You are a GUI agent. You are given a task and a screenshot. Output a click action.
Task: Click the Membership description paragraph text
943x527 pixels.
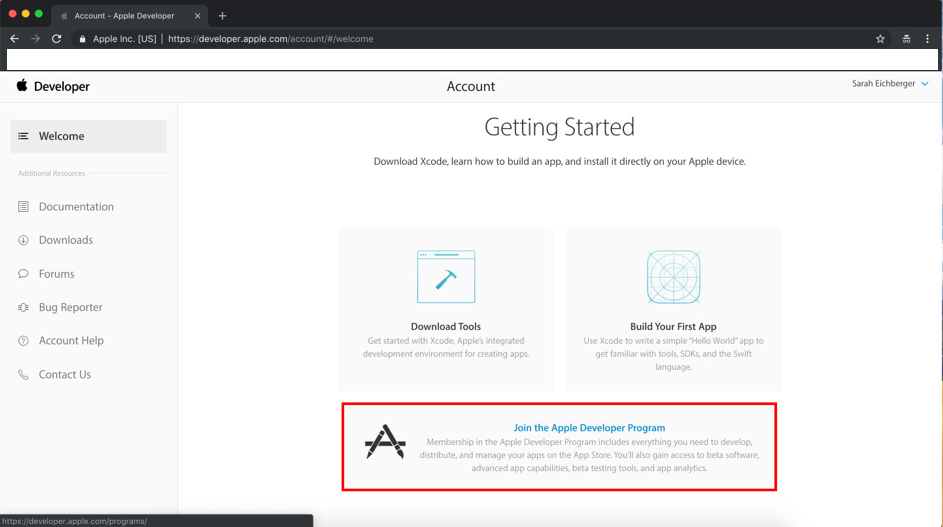(589, 455)
